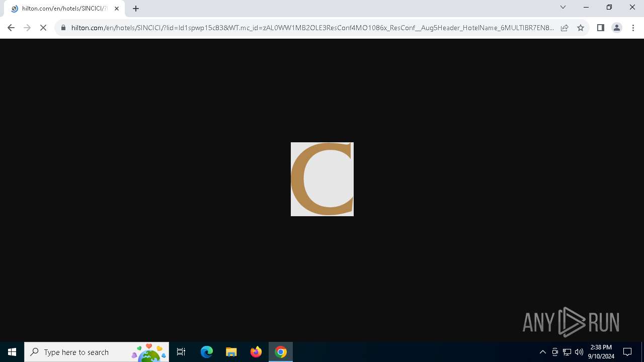
Task: Click the search highlights icon in taskbar
Action: pos(149,352)
